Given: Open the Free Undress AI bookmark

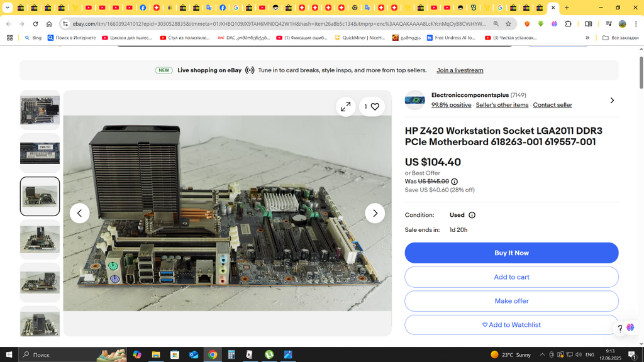Looking at the screenshot, I should pyautogui.click(x=451, y=38).
